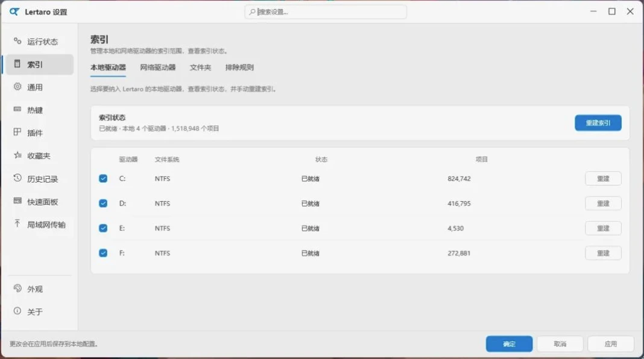Click the 应用 button
Viewport: 644px width, 359px height.
coord(611,344)
